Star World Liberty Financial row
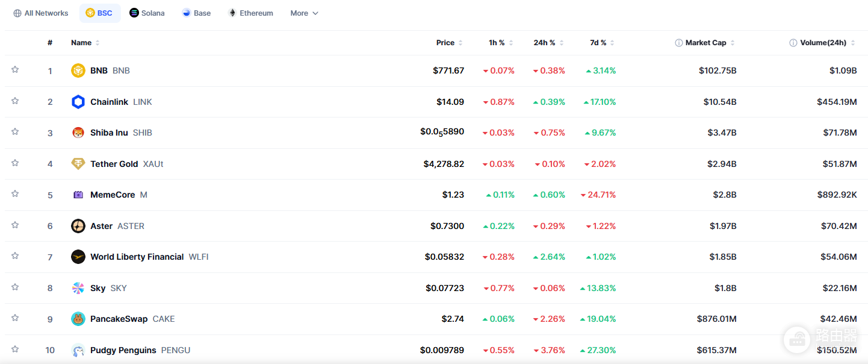Viewport: 868px width, 364px height. 15,256
